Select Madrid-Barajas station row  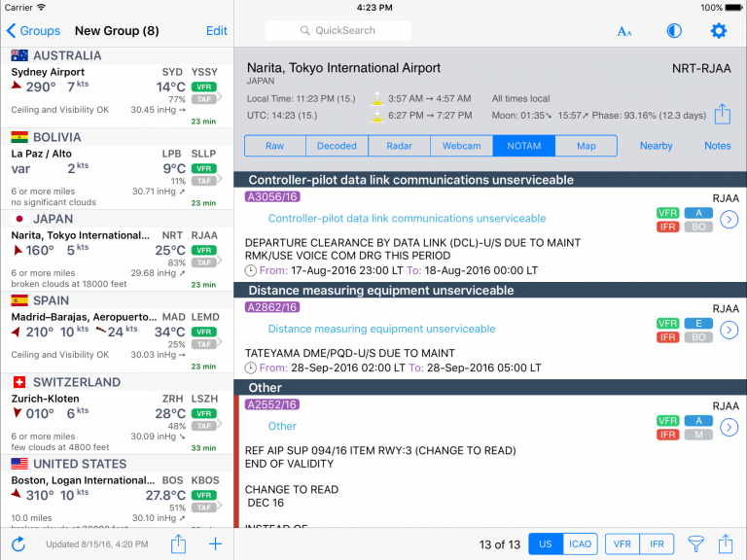click(117, 341)
